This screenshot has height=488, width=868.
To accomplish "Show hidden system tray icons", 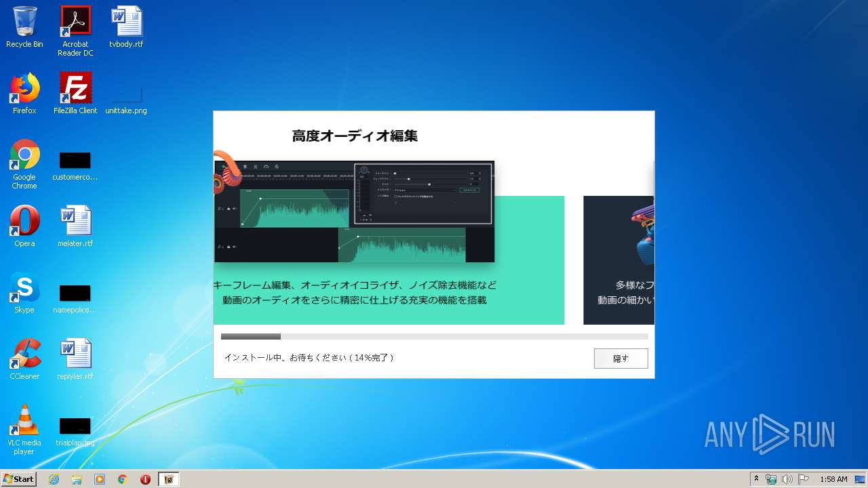I will [756, 479].
